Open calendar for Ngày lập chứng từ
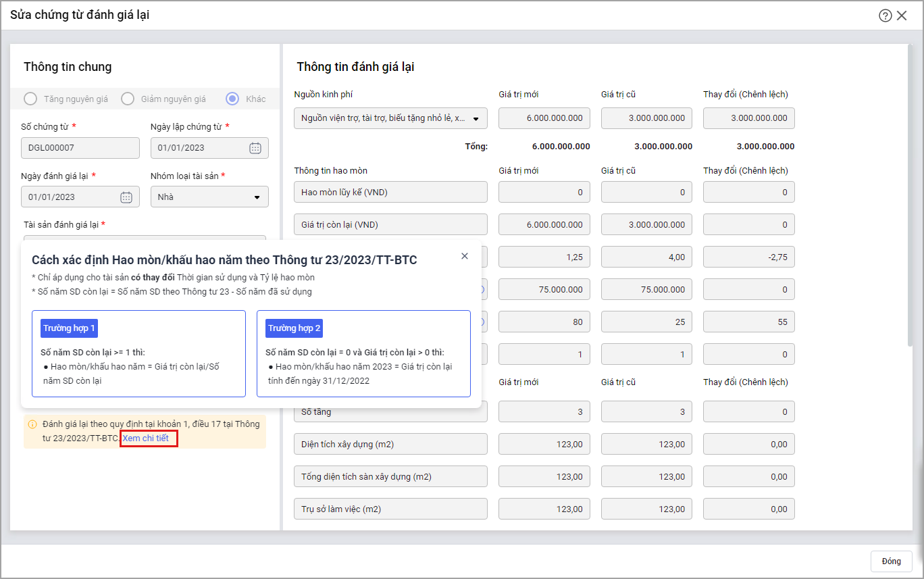 255,148
